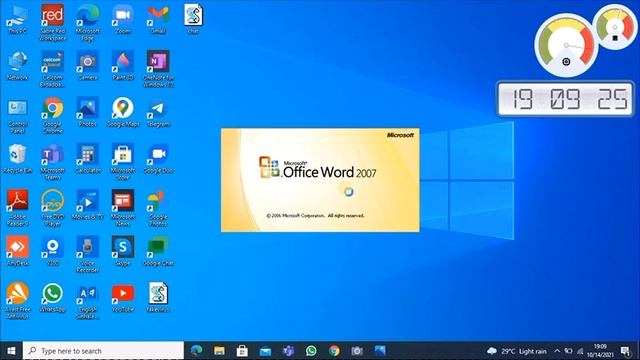Image resolution: width=640 pixels, height=360 pixels.
Task: Click the small memory gauge gadget
Action: pyautogui.click(x=616, y=27)
